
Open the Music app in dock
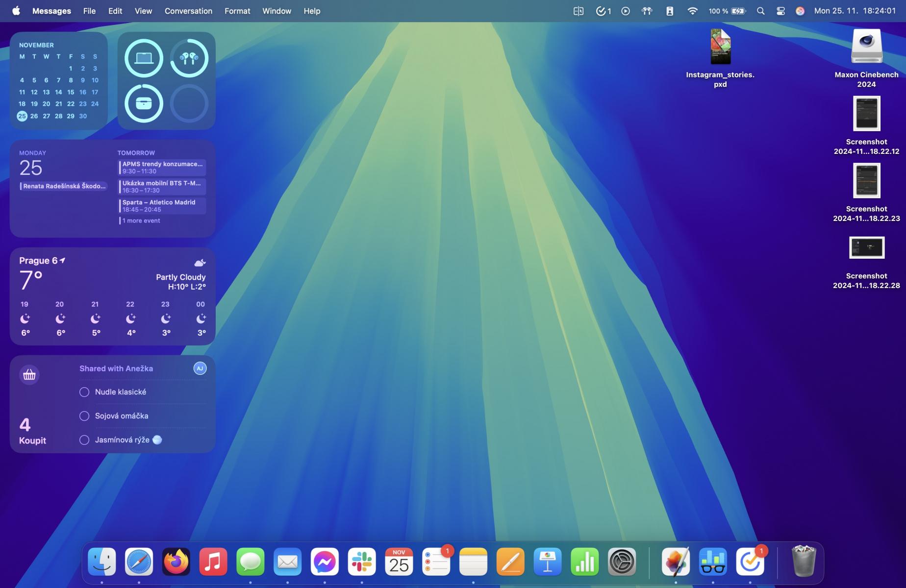(213, 562)
